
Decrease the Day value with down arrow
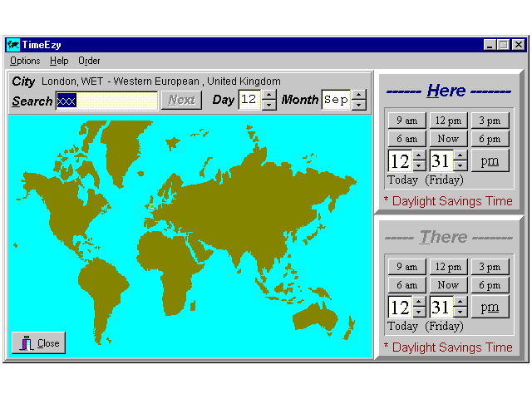coord(268,106)
